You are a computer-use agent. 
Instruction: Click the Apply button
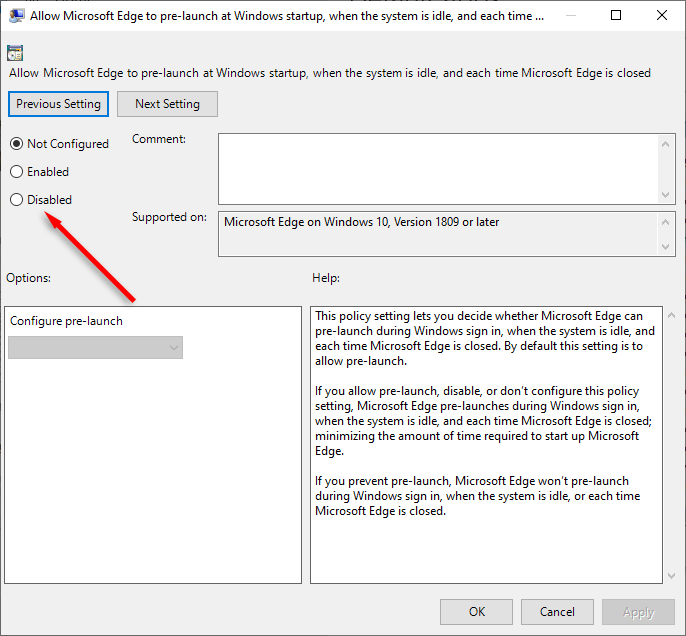click(x=638, y=612)
